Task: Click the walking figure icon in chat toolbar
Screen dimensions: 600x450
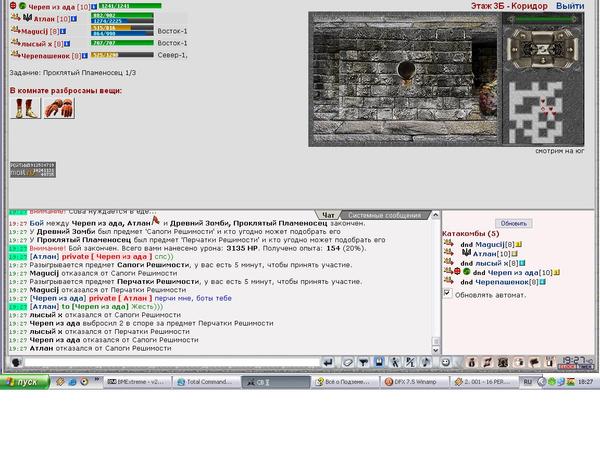Action: (x=395, y=362)
